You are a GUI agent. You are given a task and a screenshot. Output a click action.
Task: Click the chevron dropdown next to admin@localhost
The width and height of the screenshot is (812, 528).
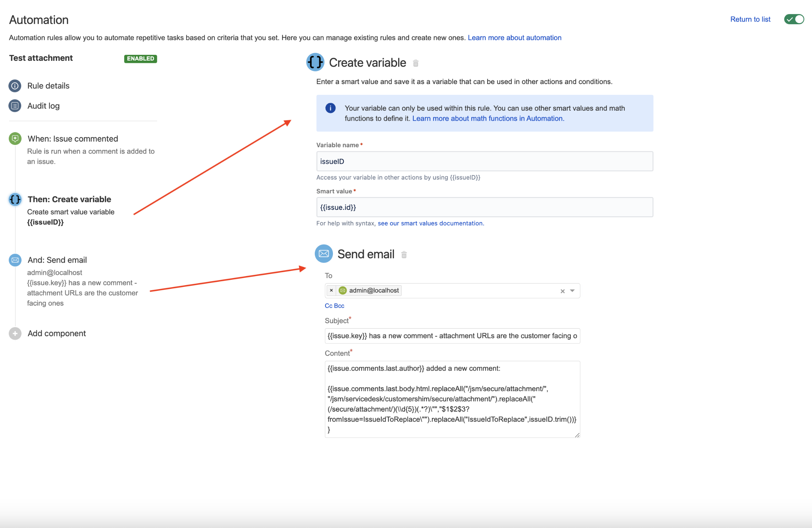[571, 290]
